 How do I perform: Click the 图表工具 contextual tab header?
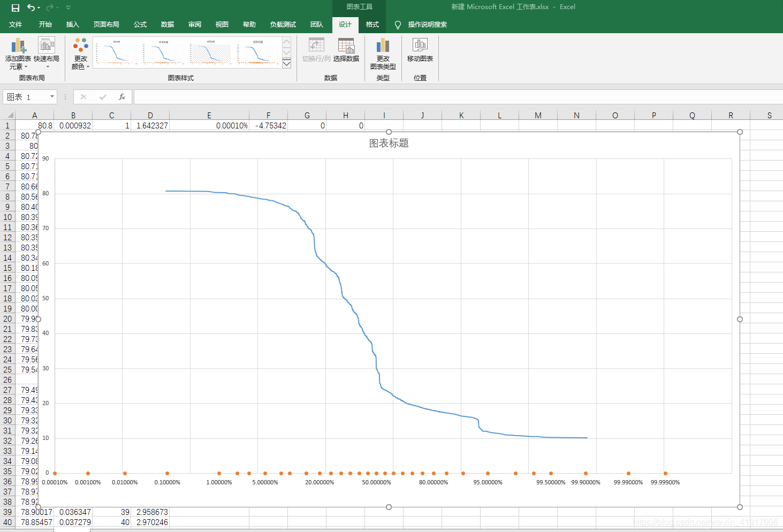[x=359, y=7]
